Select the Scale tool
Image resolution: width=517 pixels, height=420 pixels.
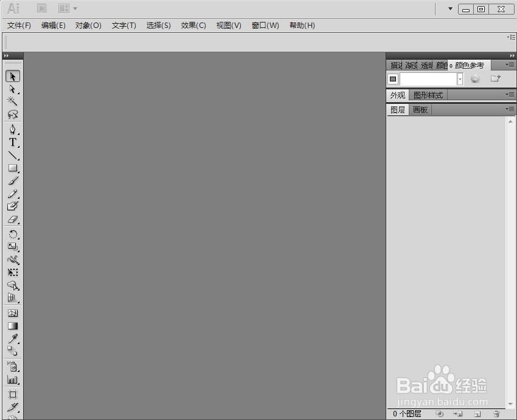pos(13,247)
